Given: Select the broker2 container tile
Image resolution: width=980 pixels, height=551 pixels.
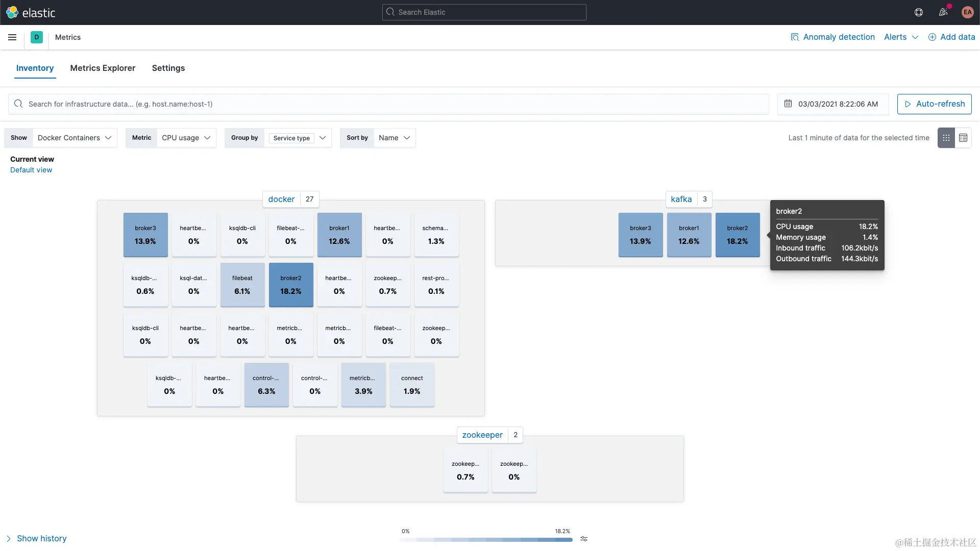Looking at the screenshot, I should pyautogui.click(x=290, y=285).
